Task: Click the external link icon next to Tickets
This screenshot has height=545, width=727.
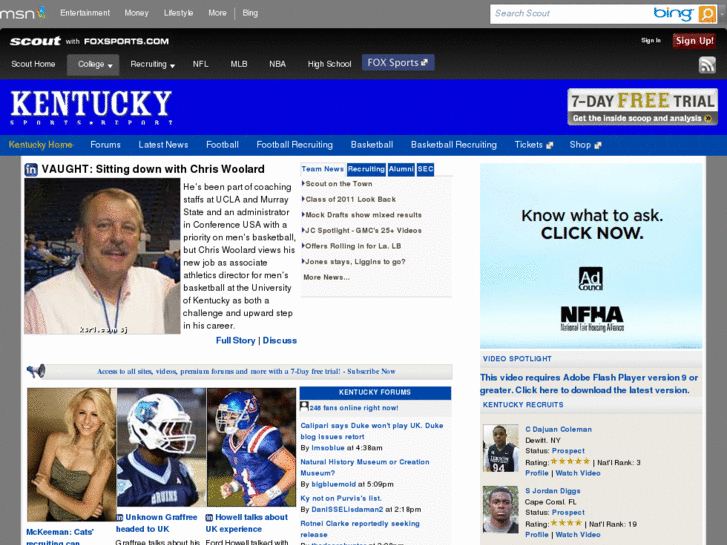Action: point(549,145)
